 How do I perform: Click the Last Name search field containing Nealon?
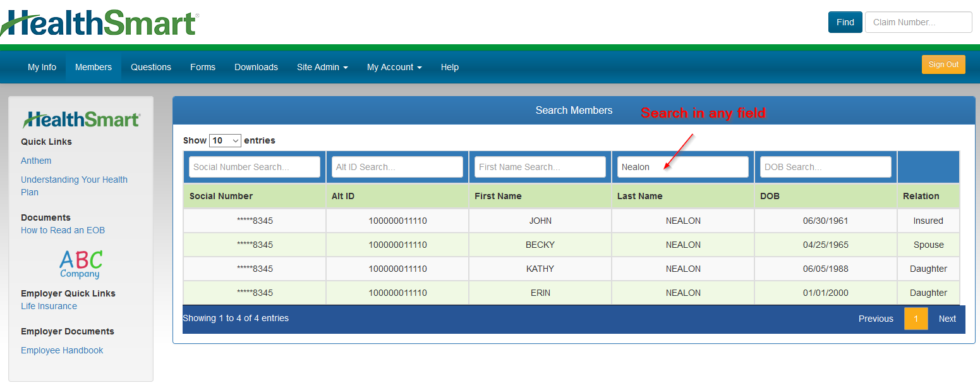[x=683, y=167]
